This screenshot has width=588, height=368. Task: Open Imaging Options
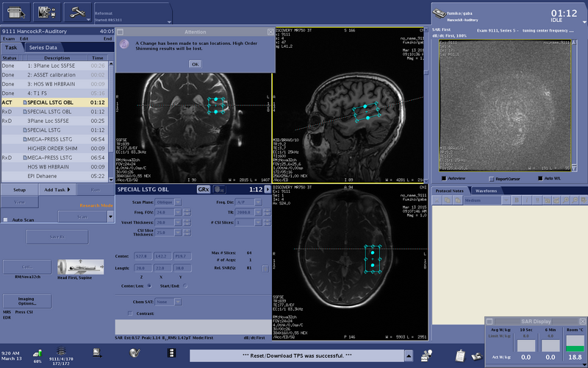(x=27, y=301)
